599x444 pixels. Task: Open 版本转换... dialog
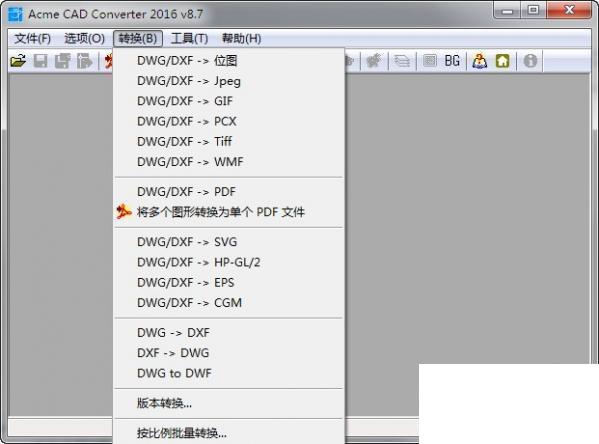(x=229, y=403)
